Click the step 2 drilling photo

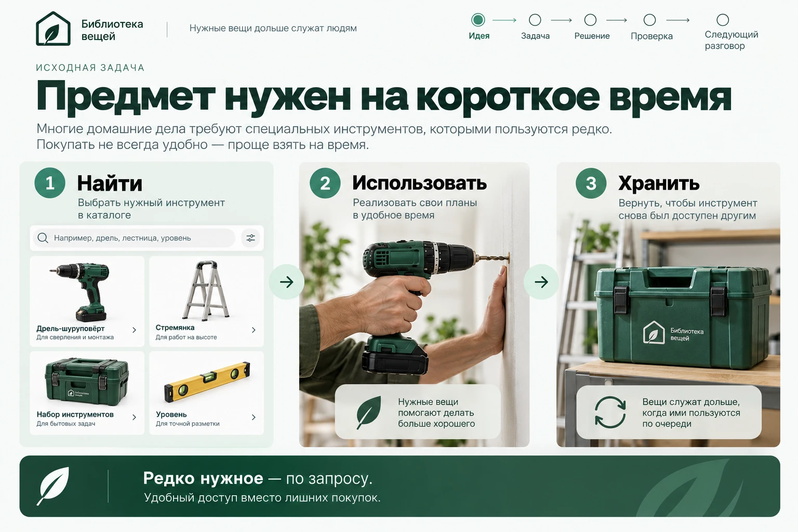click(x=414, y=304)
